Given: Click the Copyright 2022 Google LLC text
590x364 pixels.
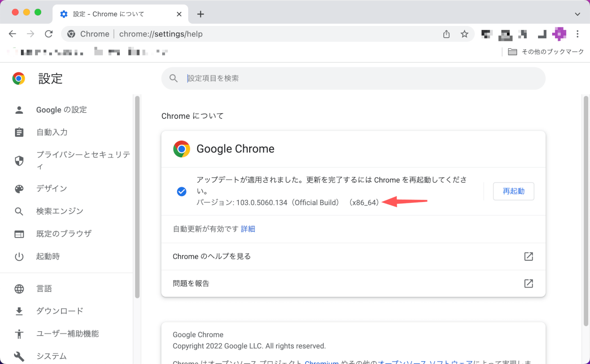Looking at the screenshot, I should [249, 346].
